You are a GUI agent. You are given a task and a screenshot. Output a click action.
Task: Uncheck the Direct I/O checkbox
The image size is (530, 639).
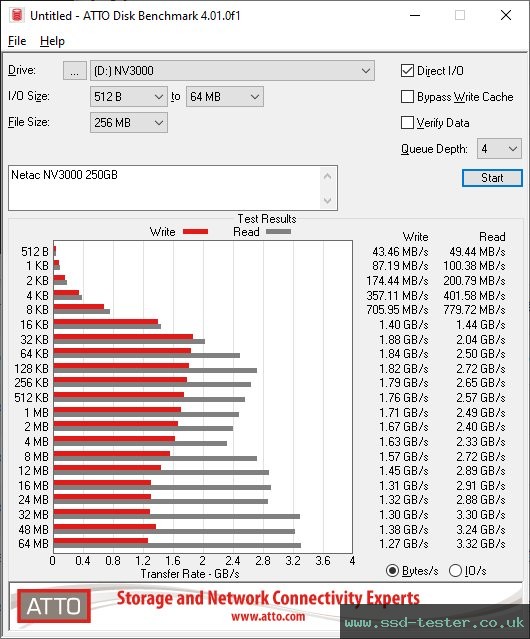click(x=407, y=71)
